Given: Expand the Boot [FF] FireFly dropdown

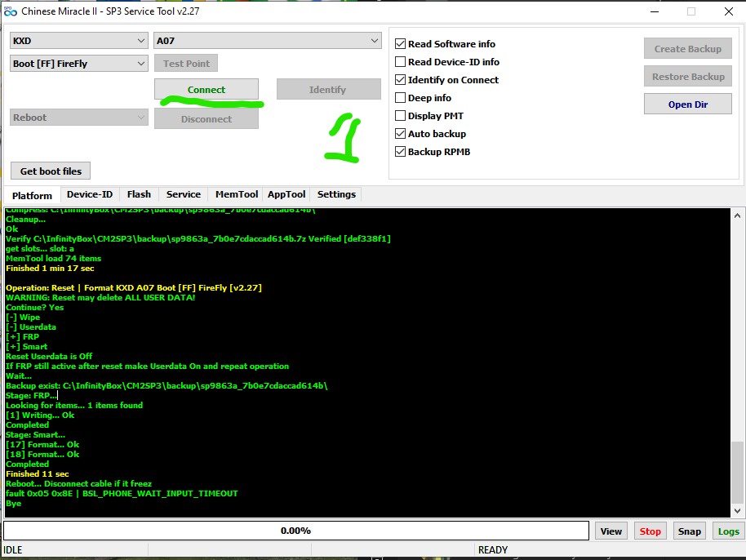Looking at the screenshot, I should [x=79, y=64].
